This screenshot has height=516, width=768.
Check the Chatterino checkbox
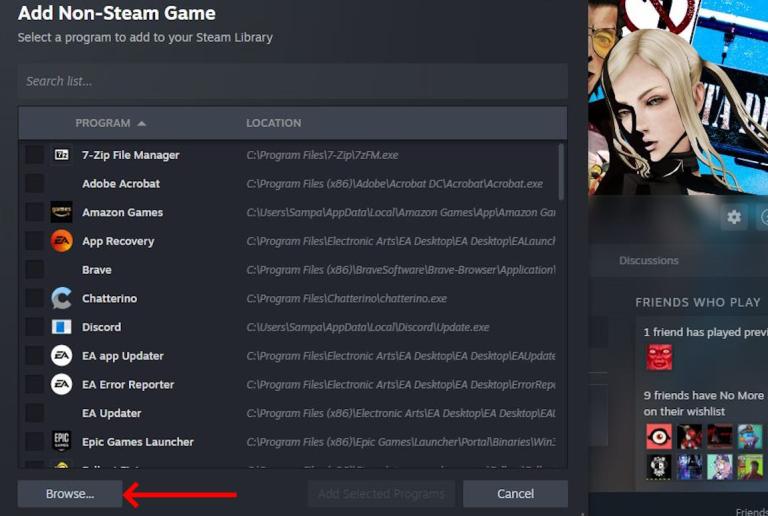(x=34, y=298)
